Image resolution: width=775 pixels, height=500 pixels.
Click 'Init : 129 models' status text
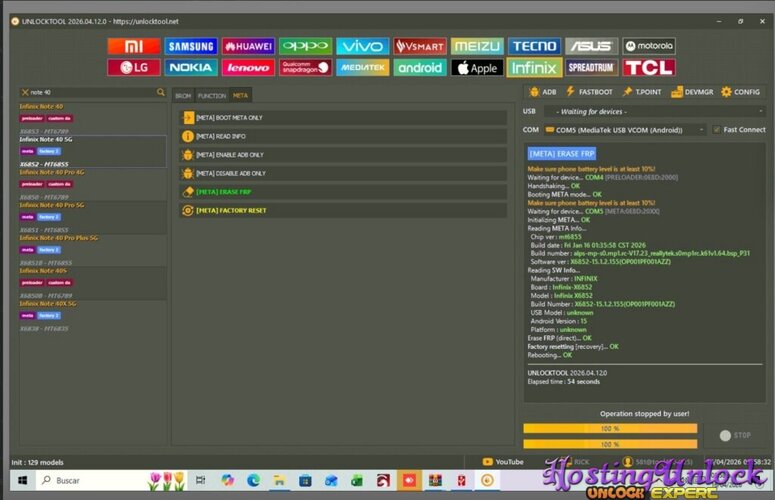[38, 462]
